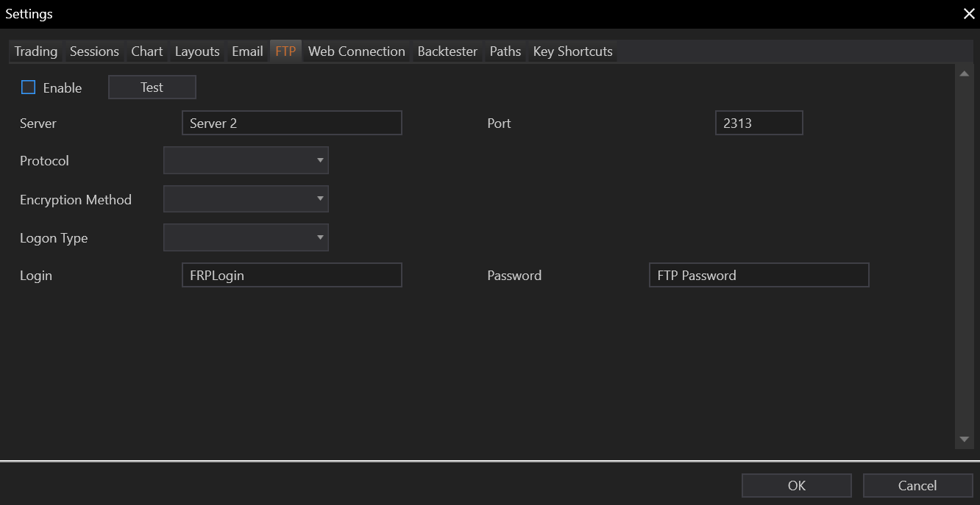Screen dimensions: 980x505
Task: Go to the Chart tab
Action: point(147,51)
